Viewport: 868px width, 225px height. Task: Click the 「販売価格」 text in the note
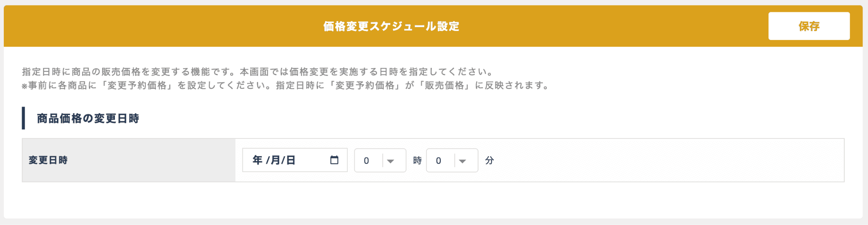pyautogui.click(x=445, y=86)
